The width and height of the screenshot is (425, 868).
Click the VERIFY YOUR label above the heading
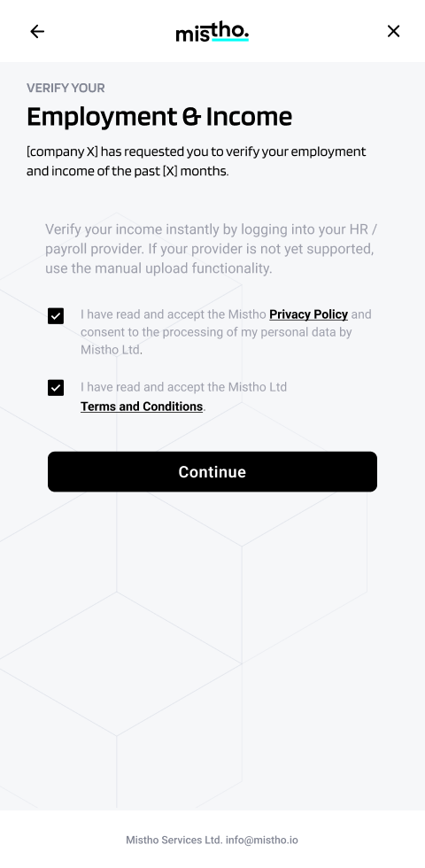(x=66, y=88)
